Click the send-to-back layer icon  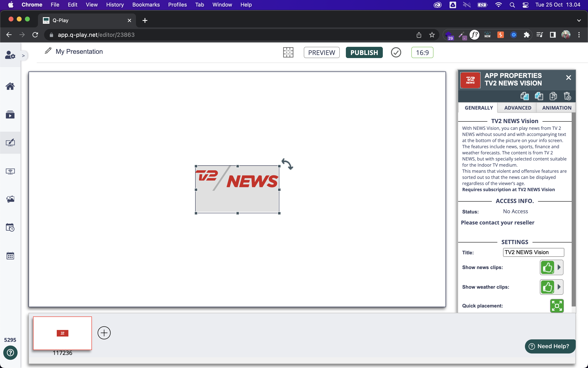pyautogui.click(x=539, y=96)
